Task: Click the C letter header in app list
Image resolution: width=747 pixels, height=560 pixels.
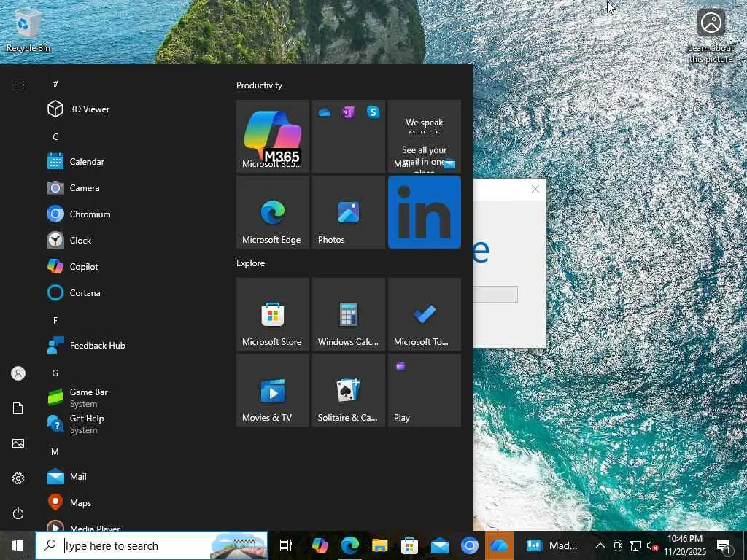Action: point(55,136)
